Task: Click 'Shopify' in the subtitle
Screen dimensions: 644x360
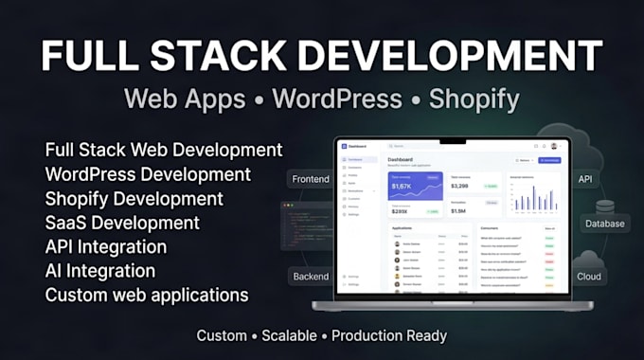Action: [x=474, y=99]
